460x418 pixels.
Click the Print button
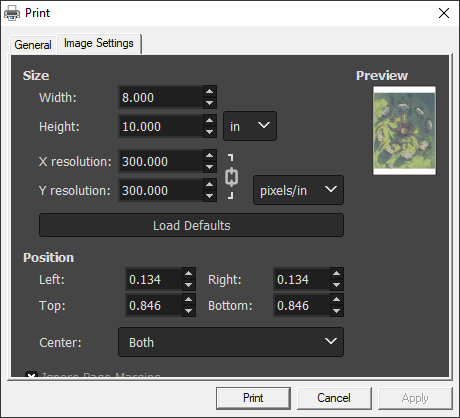253,398
